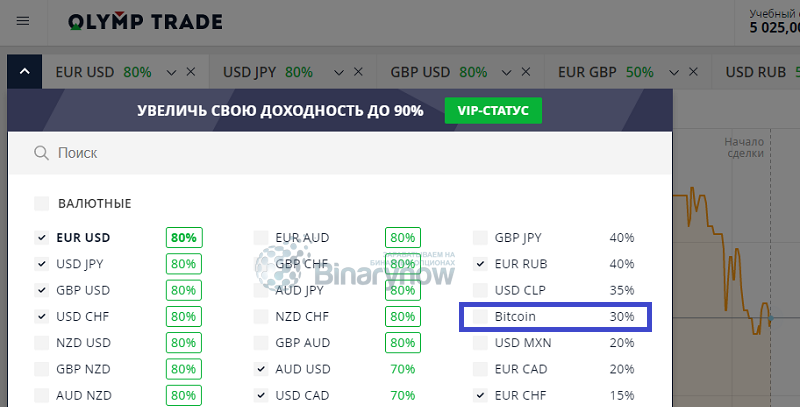The image size is (800, 407).
Task: Click the VIP-СТАТУС button
Action: (x=493, y=110)
